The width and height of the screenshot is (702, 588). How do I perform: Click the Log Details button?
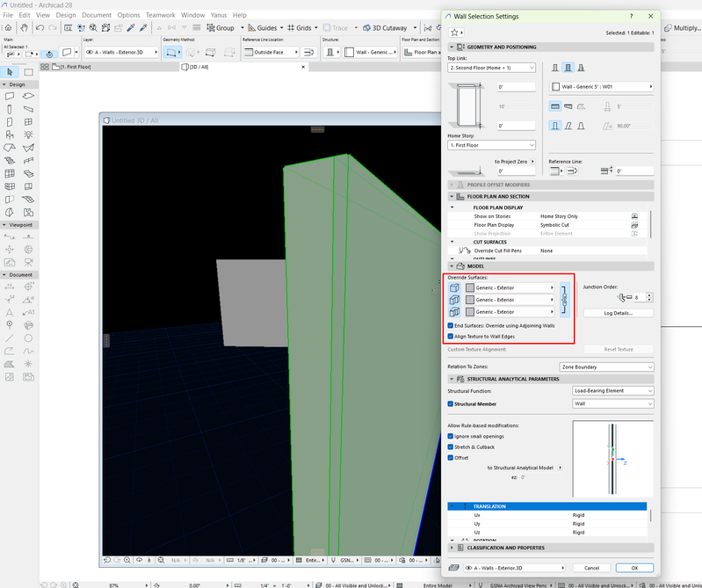coord(618,313)
